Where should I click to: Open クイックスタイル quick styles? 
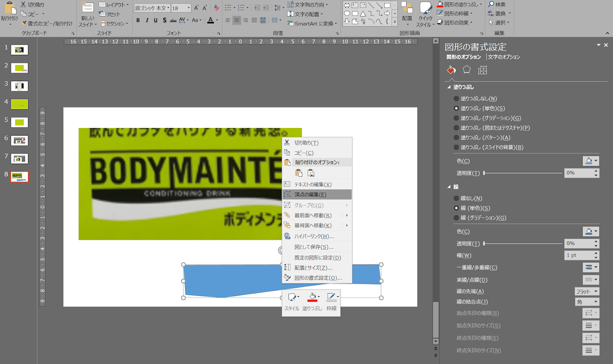[425, 15]
